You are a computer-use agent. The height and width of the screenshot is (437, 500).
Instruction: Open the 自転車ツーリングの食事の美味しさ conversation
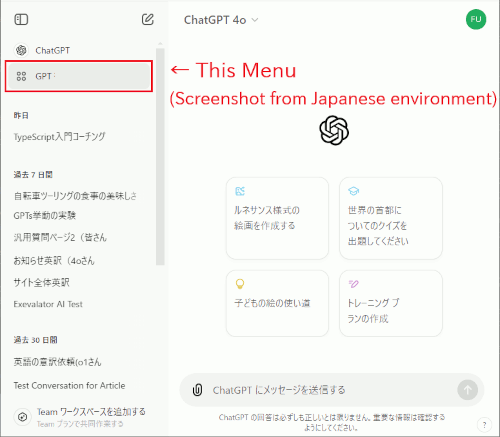(x=75, y=196)
